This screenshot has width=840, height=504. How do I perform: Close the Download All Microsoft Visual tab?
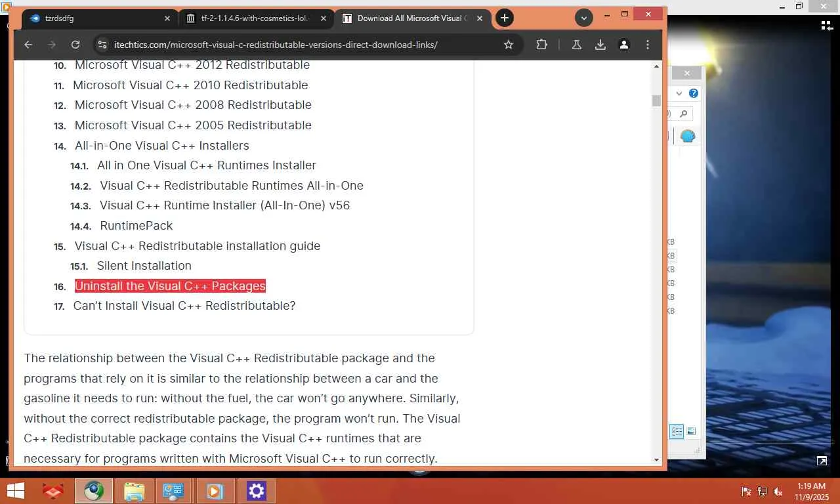(478, 18)
